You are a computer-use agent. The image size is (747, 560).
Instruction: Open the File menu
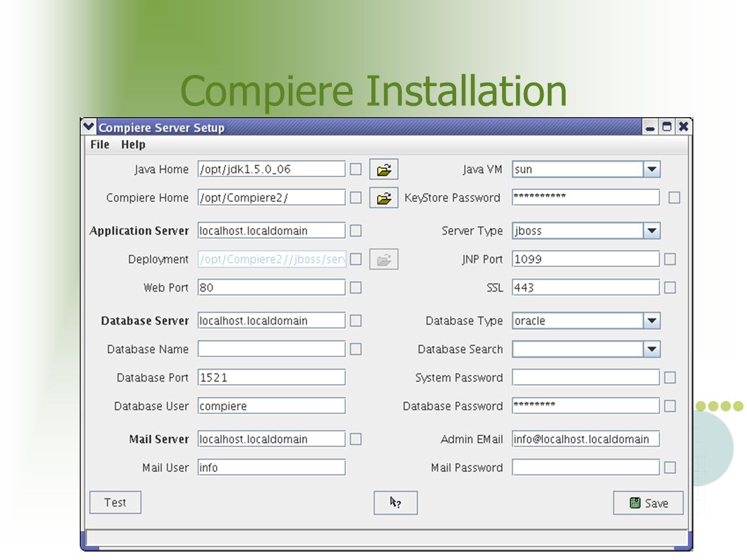point(100,144)
